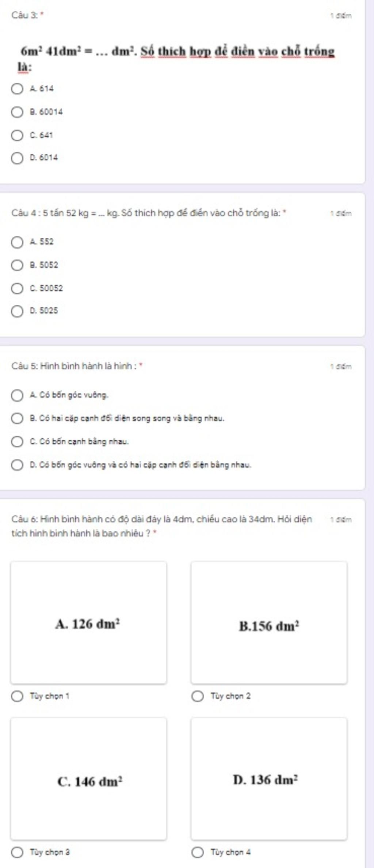This screenshot has width=374, height=868.
Task: Select Tùy chọn 1 radio button
Action: (17, 696)
